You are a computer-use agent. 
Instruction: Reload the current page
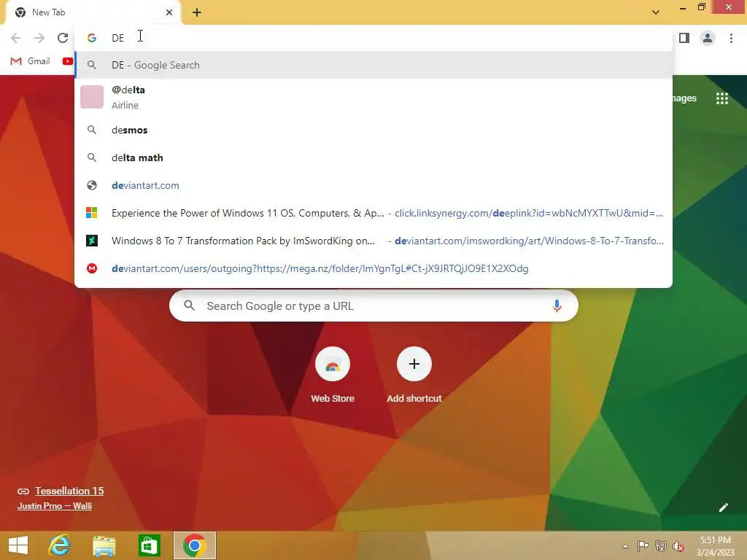click(63, 38)
